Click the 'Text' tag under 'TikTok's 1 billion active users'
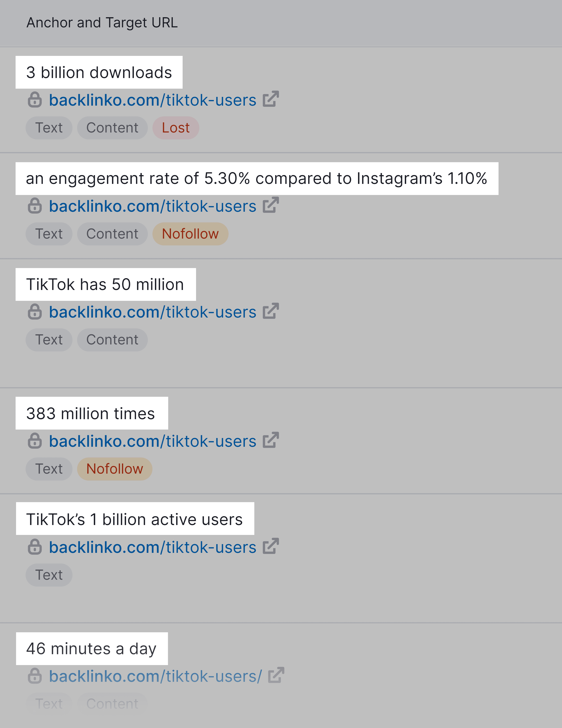Image resolution: width=562 pixels, height=728 pixels. point(49,575)
